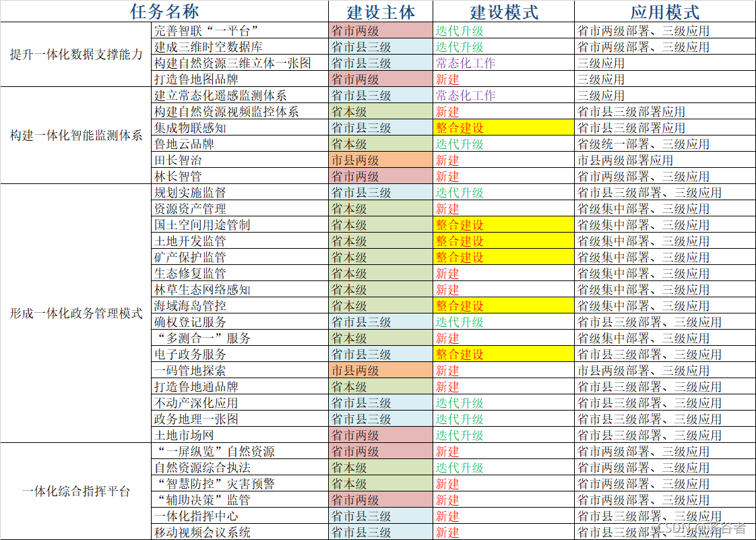The width and height of the screenshot is (756, 540).
Task: Click 省市县三级 cell in 确权登记服务 row
Action: pyautogui.click(x=381, y=322)
